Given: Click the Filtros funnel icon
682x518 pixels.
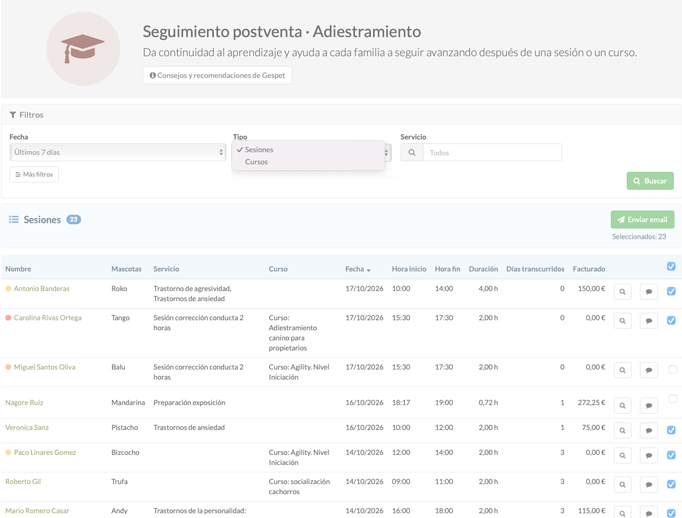Looking at the screenshot, I should pyautogui.click(x=13, y=115).
